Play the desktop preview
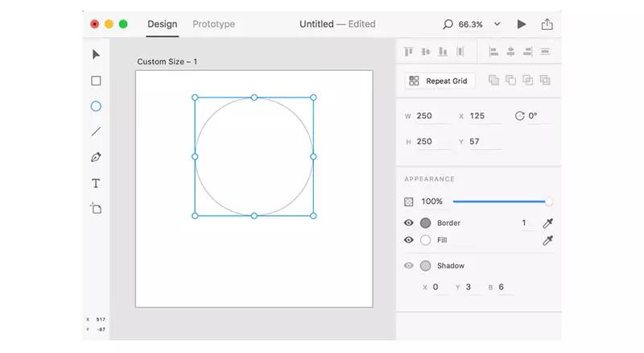This screenshot has width=644, height=353. coord(522,24)
